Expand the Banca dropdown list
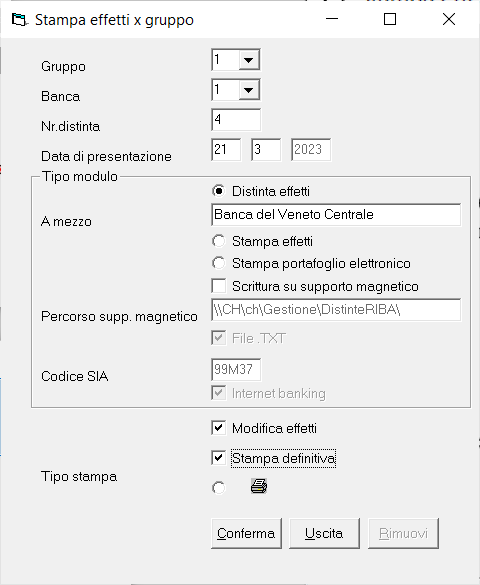This screenshot has height=585, width=480. (249, 90)
